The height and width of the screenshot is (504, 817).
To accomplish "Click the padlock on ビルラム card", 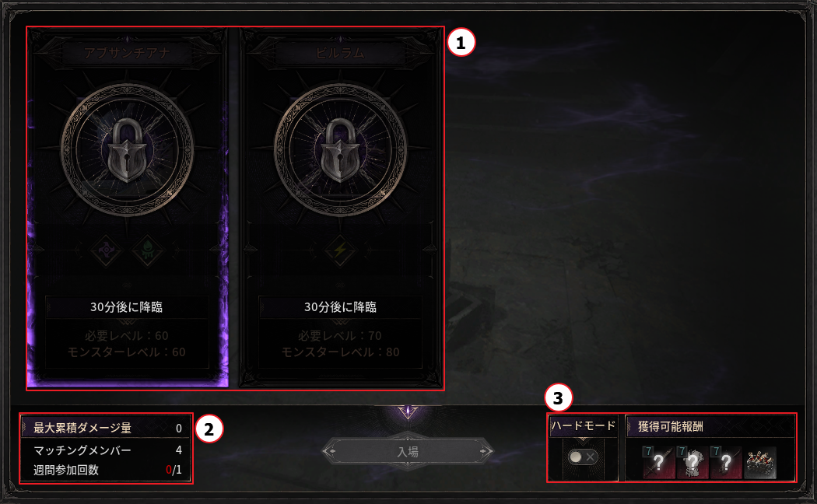I will pyautogui.click(x=340, y=150).
